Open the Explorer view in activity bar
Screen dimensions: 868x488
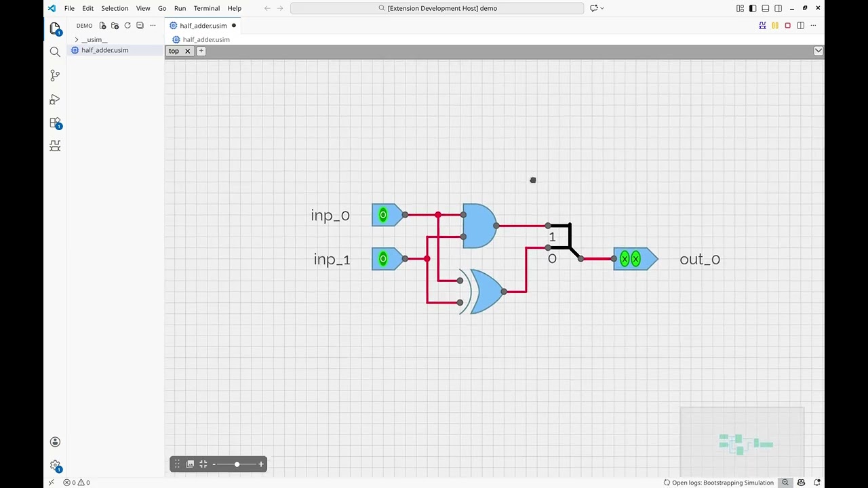55,28
